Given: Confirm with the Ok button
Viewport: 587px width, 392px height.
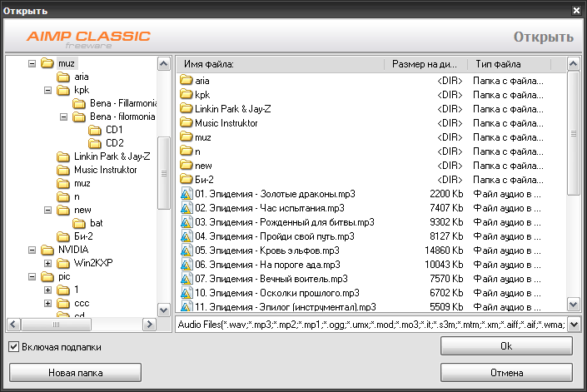Looking at the screenshot, I should 506,346.
